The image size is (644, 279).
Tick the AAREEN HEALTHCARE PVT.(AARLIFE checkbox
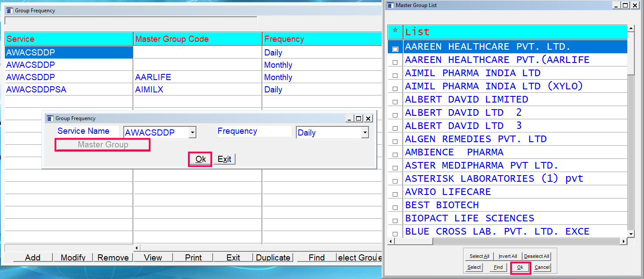click(395, 62)
